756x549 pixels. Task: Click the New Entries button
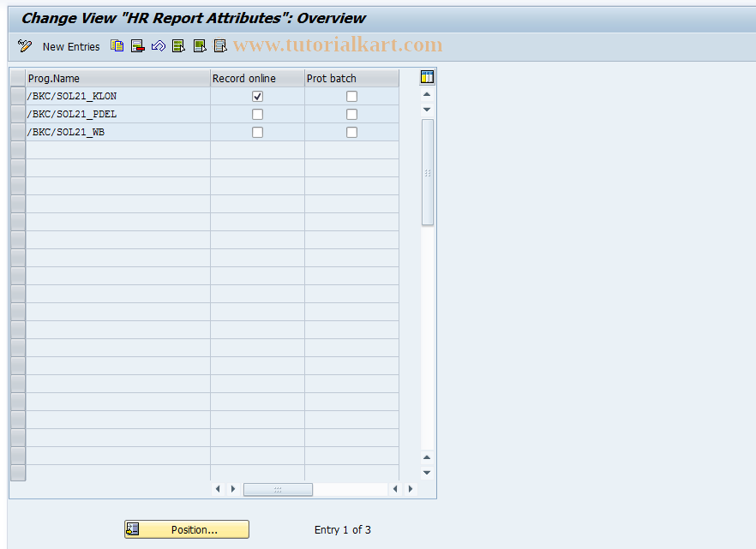click(71, 47)
